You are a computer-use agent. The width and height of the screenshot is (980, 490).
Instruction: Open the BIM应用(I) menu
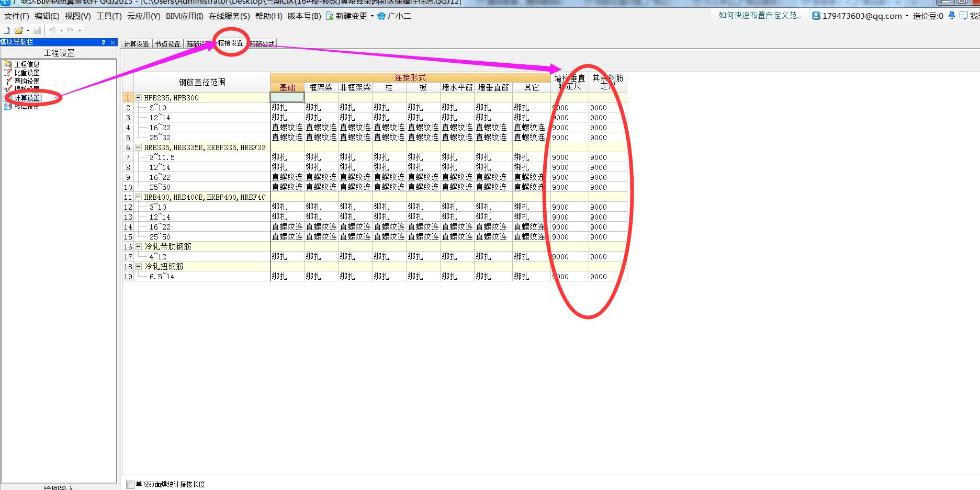tap(185, 16)
